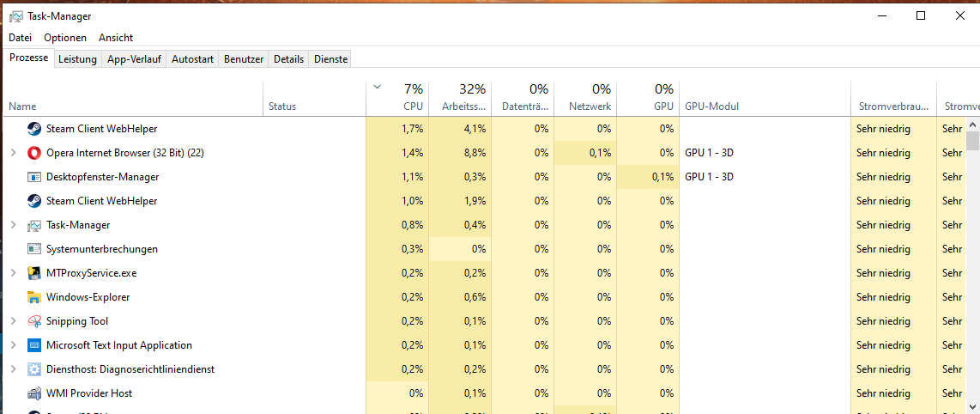980x414 pixels.
Task: Expand the Opera Internet Browser process group
Action: [x=14, y=153]
